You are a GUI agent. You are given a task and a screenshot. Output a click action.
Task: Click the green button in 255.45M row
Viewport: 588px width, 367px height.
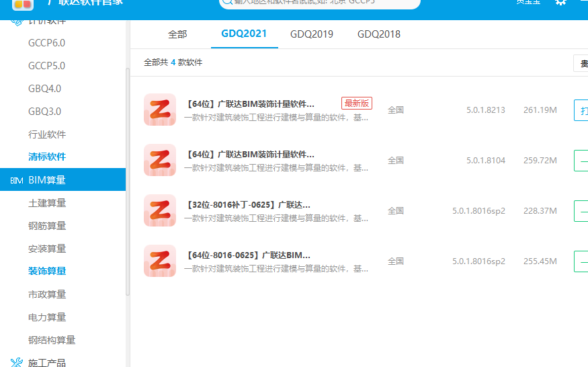581,261
